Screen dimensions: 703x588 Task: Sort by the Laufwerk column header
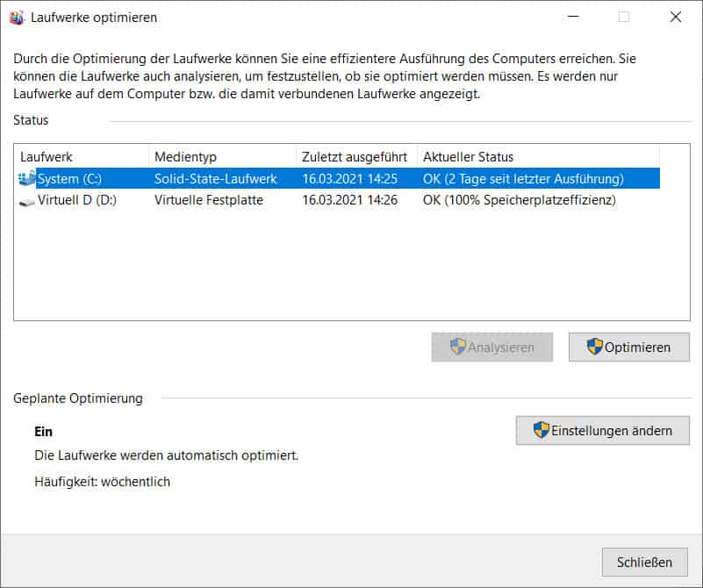(x=82, y=157)
